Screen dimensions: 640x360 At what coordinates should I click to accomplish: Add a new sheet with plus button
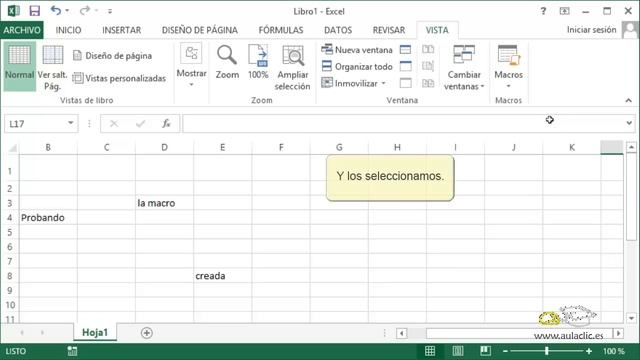coord(147,333)
